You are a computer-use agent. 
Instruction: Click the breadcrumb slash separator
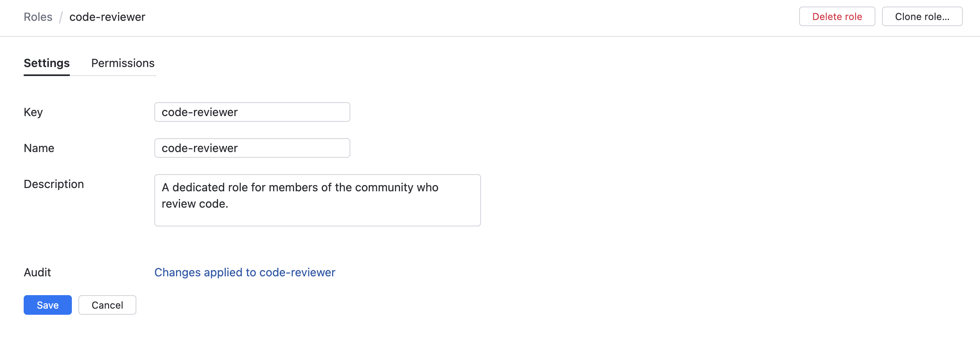pos(61,17)
